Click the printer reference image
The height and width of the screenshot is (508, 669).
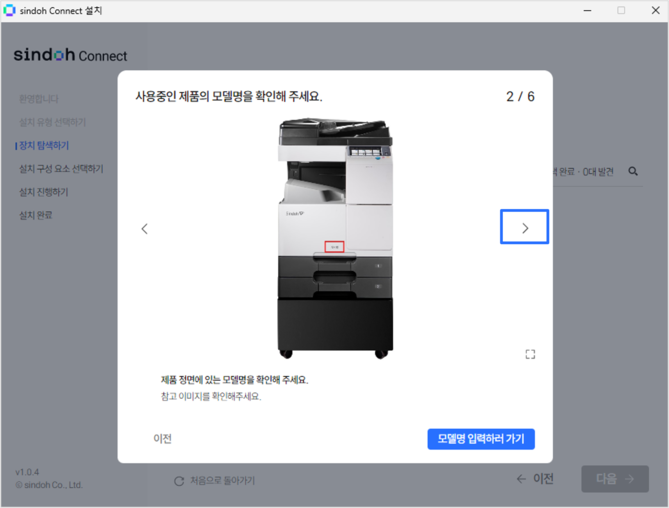pos(335,238)
